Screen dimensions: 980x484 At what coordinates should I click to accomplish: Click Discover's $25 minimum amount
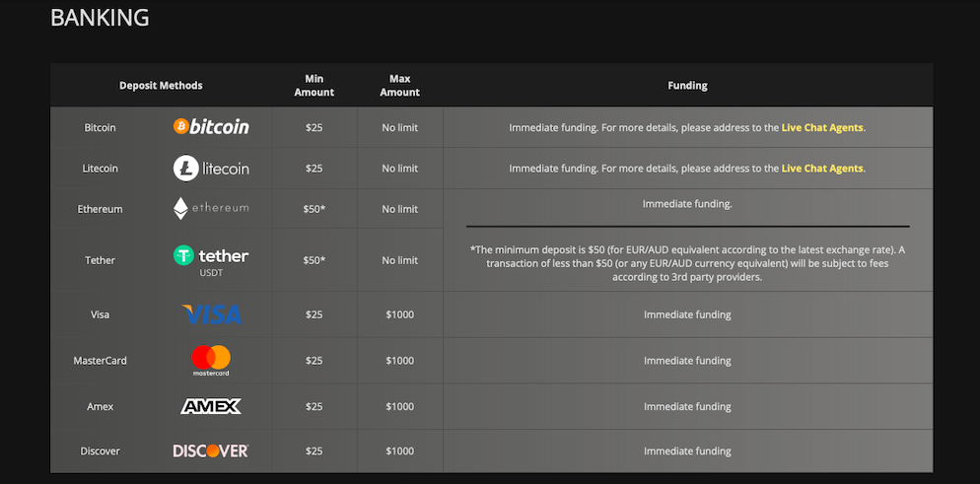[315, 450]
